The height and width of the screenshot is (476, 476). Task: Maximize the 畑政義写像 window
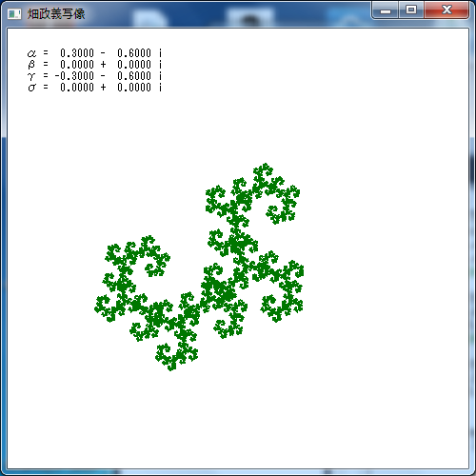411,10
